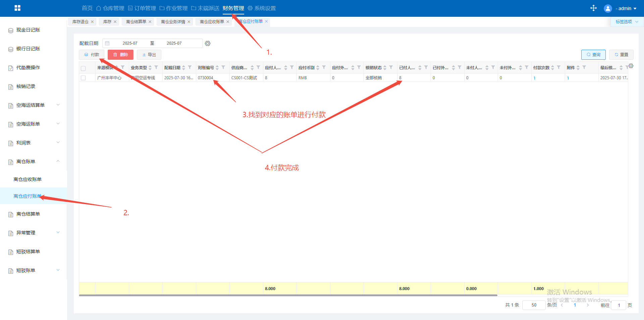
Task: Open 财务管理 in top navigation
Action: pyautogui.click(x=233, y=8)
